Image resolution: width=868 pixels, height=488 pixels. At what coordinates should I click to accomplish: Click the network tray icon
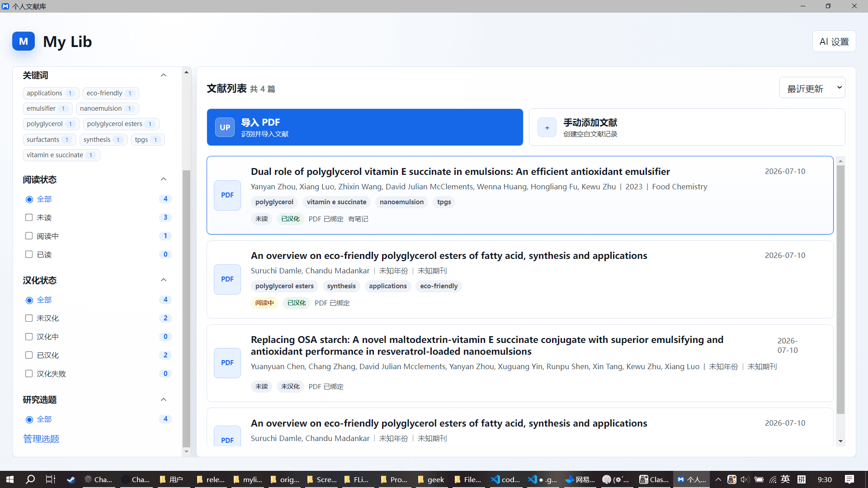(x=773, y=479)
